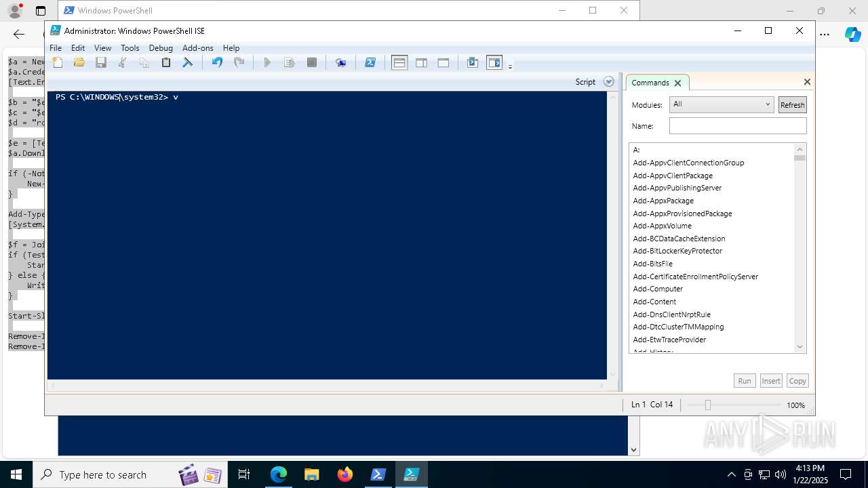Show Script Pane Right layout icon
The image size is (868, 488).
click(421, 62)
